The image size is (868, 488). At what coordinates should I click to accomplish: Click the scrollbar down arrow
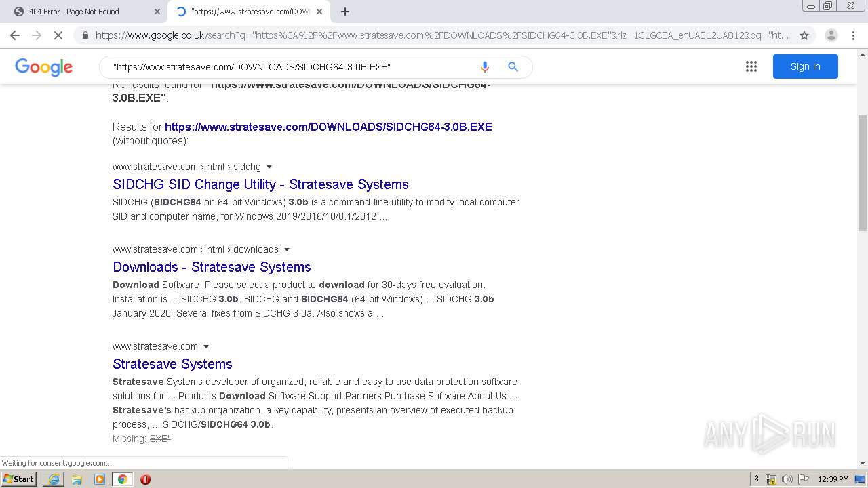click(863, 463)
